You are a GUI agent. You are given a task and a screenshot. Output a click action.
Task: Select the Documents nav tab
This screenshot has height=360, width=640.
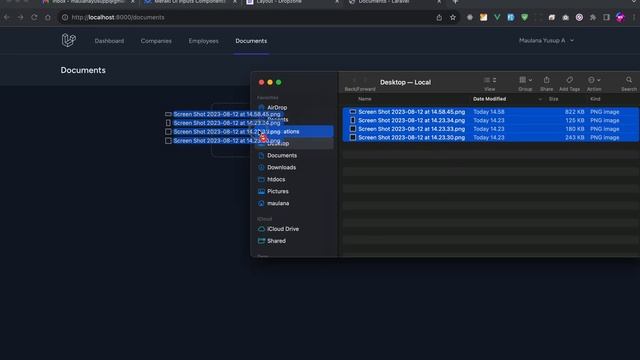(x=251, y=41)
